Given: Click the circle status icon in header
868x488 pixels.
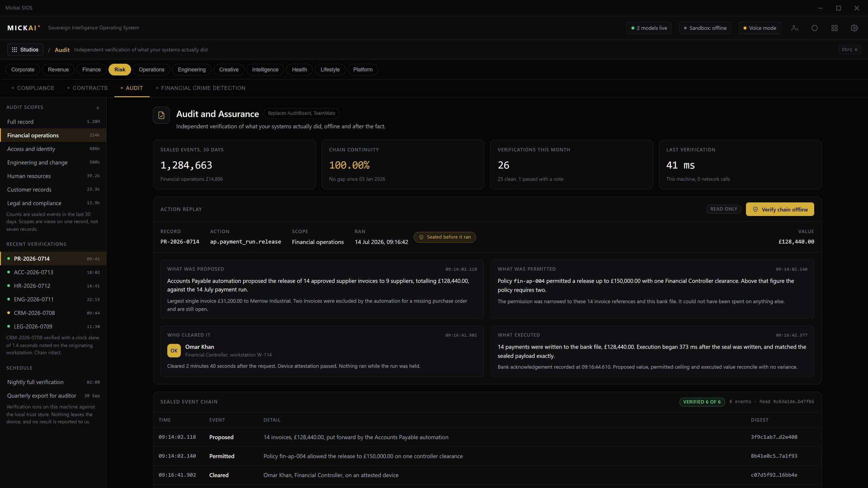Looking at the screenshot, I should pyautogui.click(x=814, y=28).
